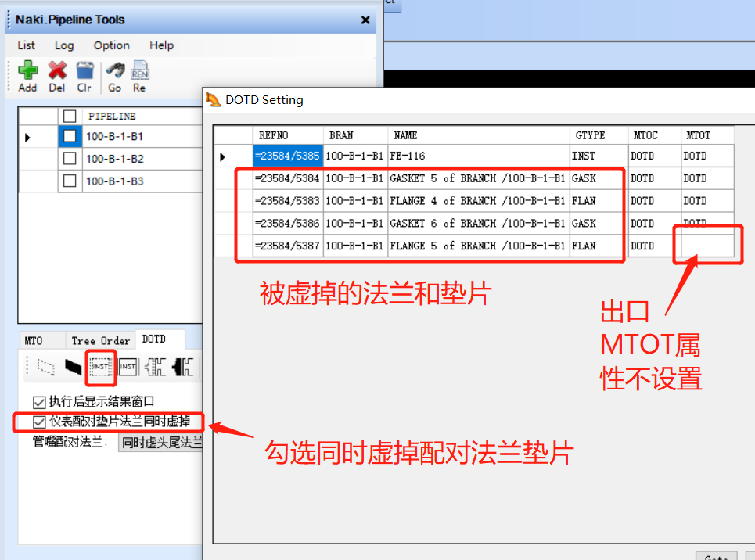Sort by the REFNO column header
The width and height of the screenshot is (755, 560).
(288, 135)
